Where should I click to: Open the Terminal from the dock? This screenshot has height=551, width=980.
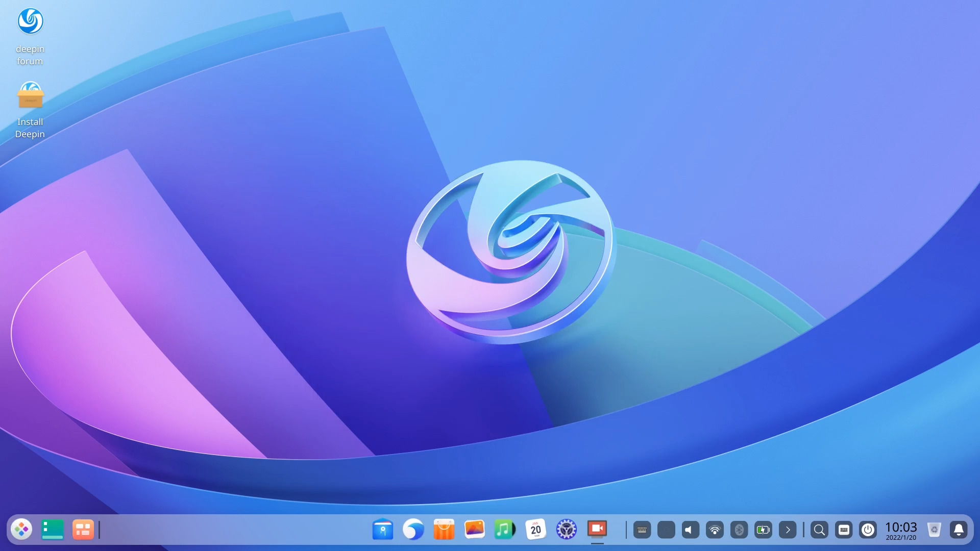(52, 530)
